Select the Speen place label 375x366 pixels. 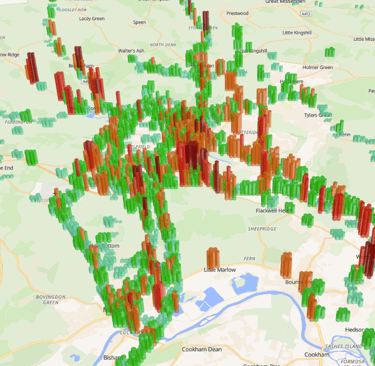[139, 22]
